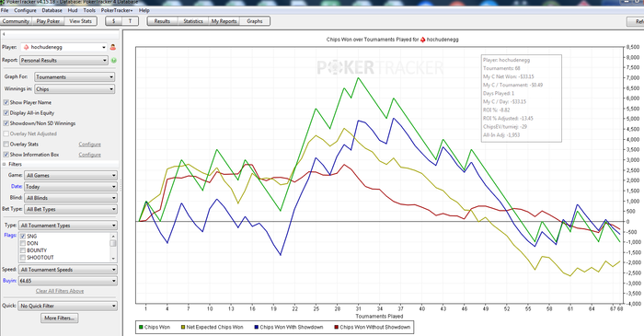Open the Date filter dropdown
Screen dimensions: 644x336
pos(71,187)
